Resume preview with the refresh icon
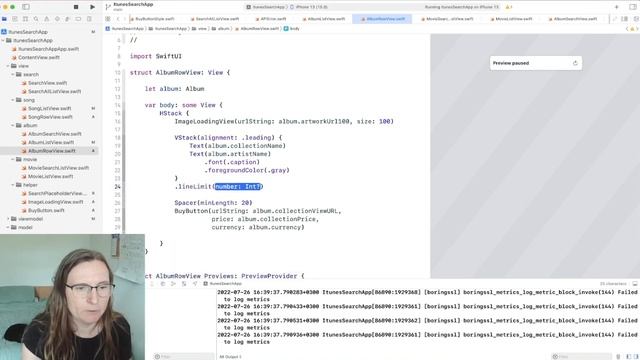The image size is (640, 360). coord(575,63)
